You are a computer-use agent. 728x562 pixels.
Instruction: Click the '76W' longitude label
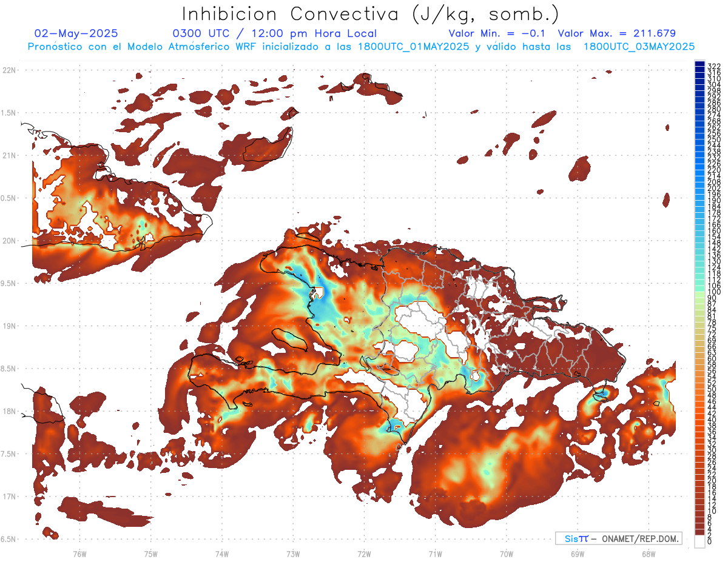[x=79, y=554]
